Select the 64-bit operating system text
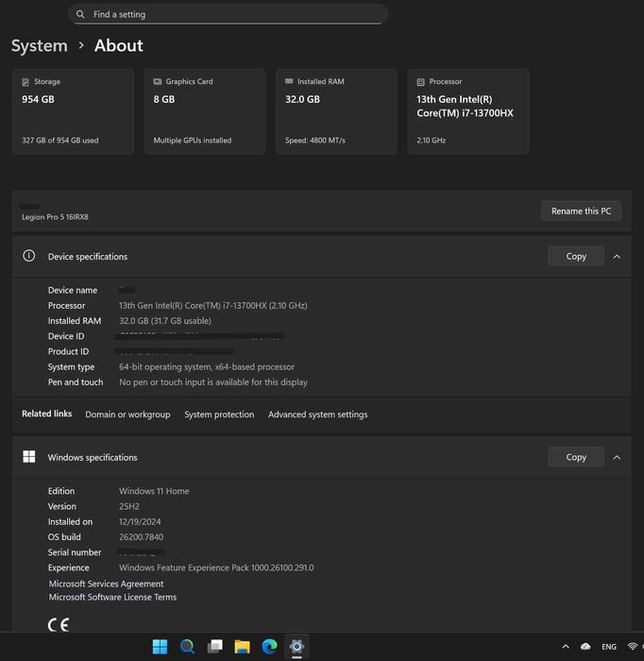Image resolution: width=644 pixels, height=661 pixels. tap(207, 366)
